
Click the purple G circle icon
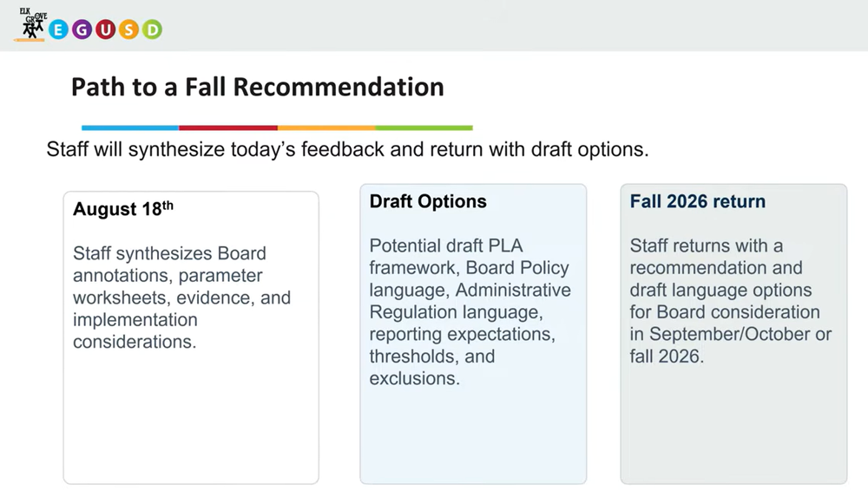pos(82,29)
